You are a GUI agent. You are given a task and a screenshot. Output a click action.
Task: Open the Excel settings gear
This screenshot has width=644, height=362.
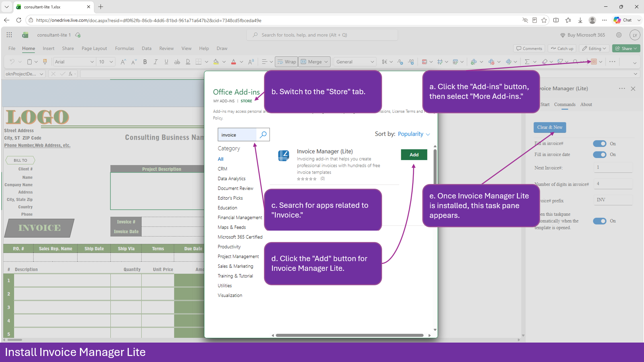coord(619,35)
